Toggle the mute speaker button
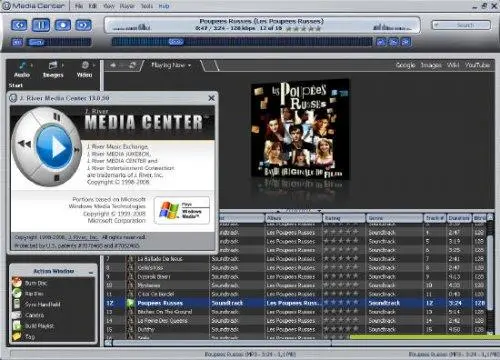The image size is (500, 360). tap(17, 42)
